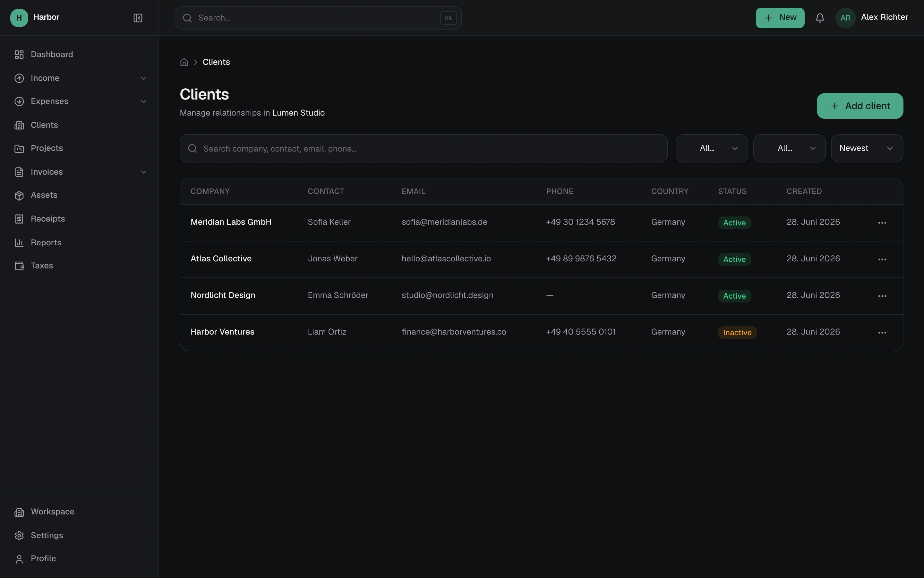Click the ⌘K shortcut badge
This screenshot has height=578, width=924.
[448, 18]
